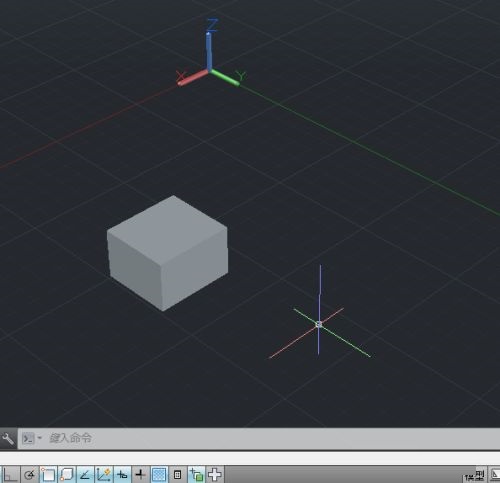The width and height of the screenshot is (500, 483).
Task: Toggle Object Snap status icon
Action: point(48,474)
